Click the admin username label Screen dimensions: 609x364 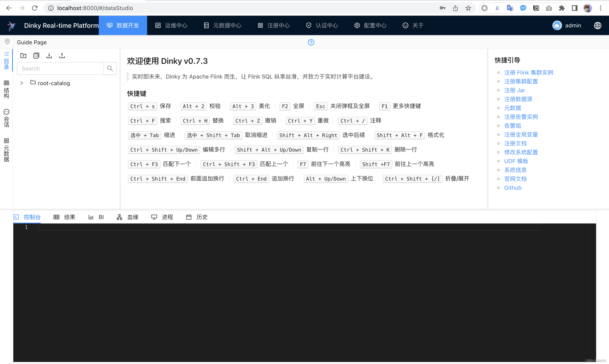573,26
